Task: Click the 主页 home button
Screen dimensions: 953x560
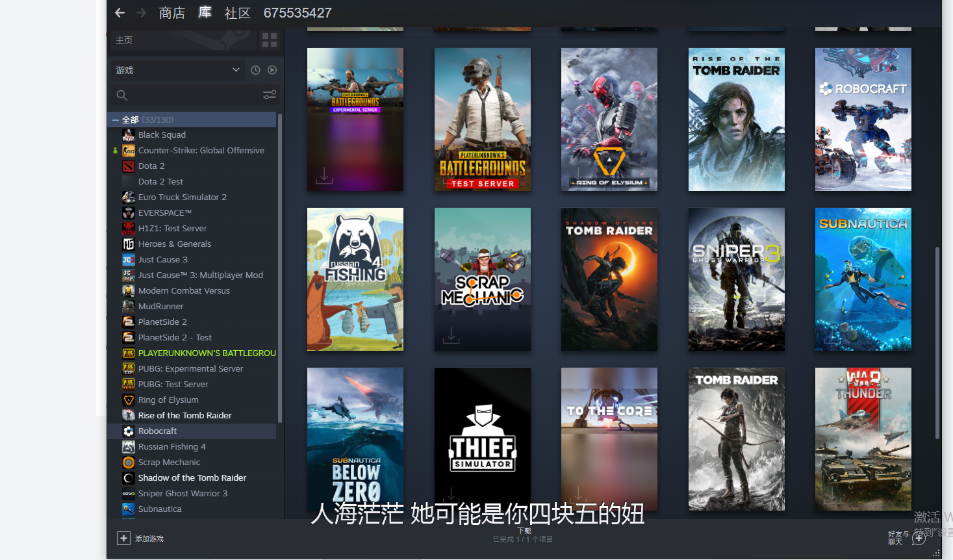Action: point(183,40)
